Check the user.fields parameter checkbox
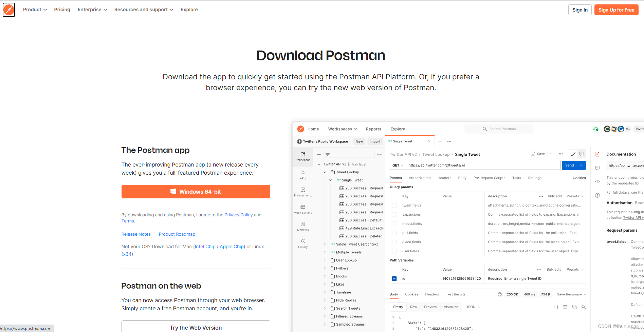 394,251
